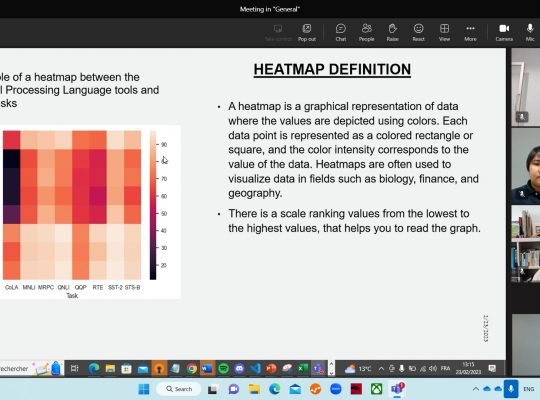Open the orange keyhole app in shared taskbar
Viewport: 540px width, 400px height.
click(159, 369)
